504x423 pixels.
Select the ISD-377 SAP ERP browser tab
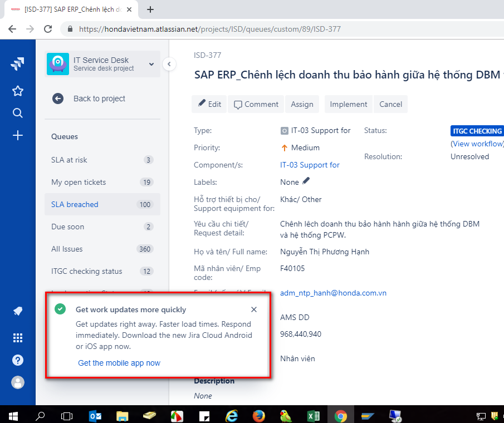click(71, 9)
